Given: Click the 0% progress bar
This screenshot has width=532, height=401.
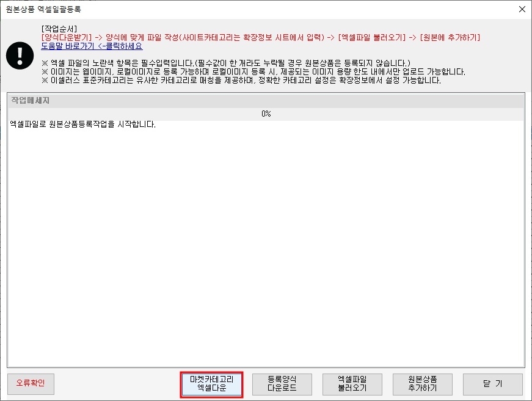Looking at the screenshot, I should tap(266, 114).
